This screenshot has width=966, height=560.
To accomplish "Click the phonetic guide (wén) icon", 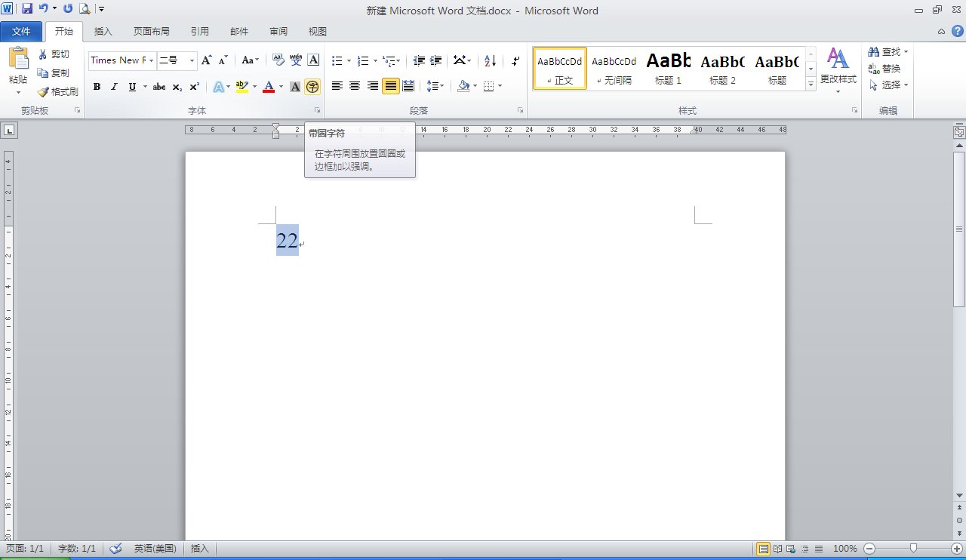I will point(296,60).
